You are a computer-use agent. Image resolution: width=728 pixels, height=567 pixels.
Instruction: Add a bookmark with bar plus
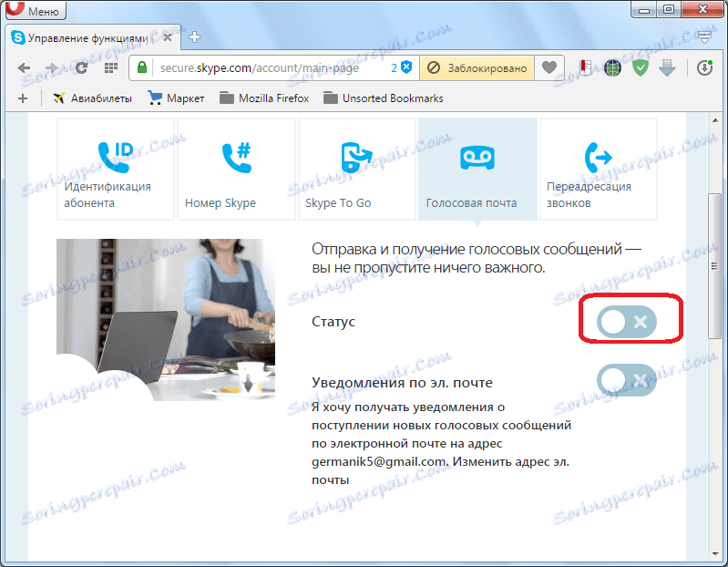23,98
